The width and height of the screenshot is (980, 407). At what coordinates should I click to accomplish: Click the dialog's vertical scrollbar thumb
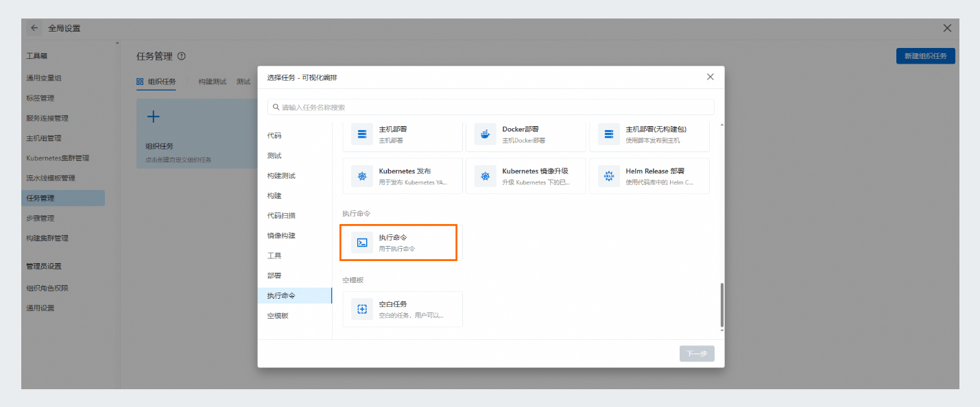click(x=722, y=305)
